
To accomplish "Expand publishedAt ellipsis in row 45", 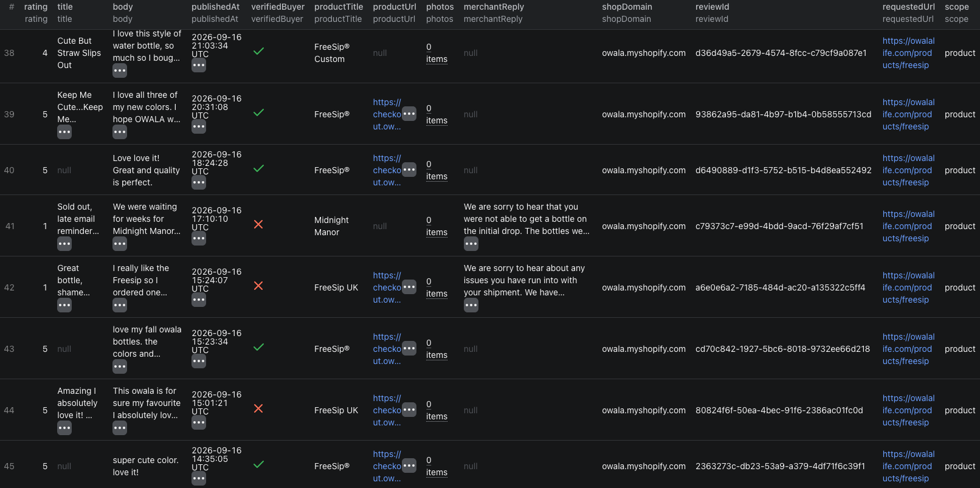I will 199,478.
